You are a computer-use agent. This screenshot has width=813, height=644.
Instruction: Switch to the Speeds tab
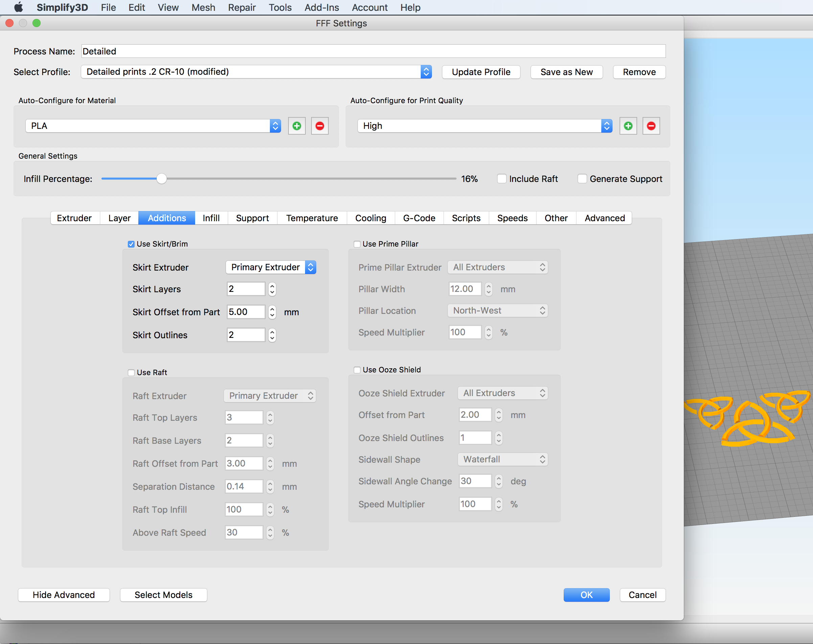(x=513, y=218)
